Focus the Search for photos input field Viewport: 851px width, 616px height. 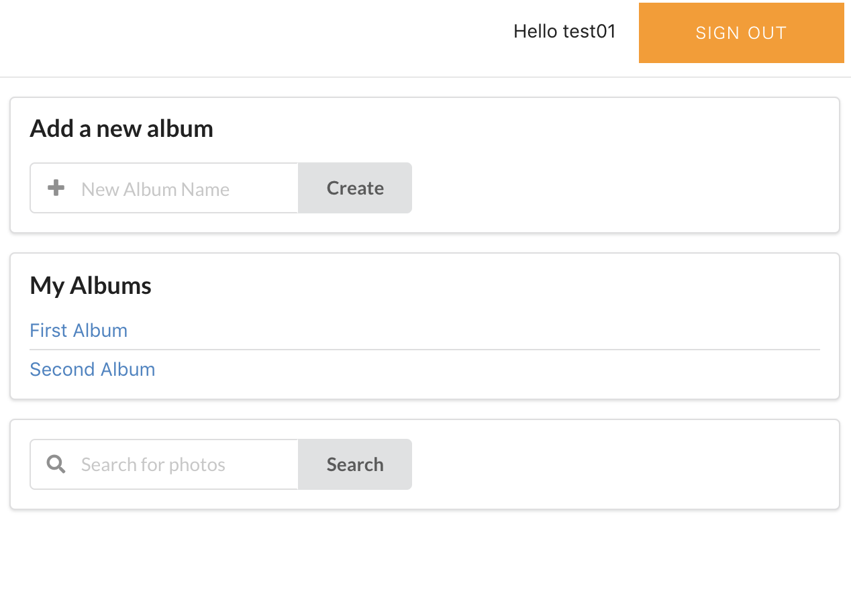tap(164, 464)
